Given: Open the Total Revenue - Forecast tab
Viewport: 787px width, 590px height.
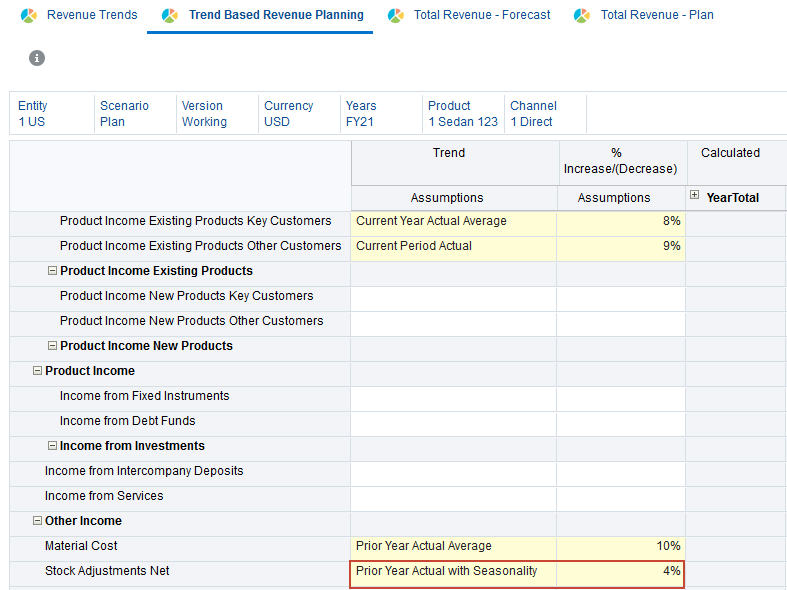Looking at the screenshot, I should coord(482,15).
